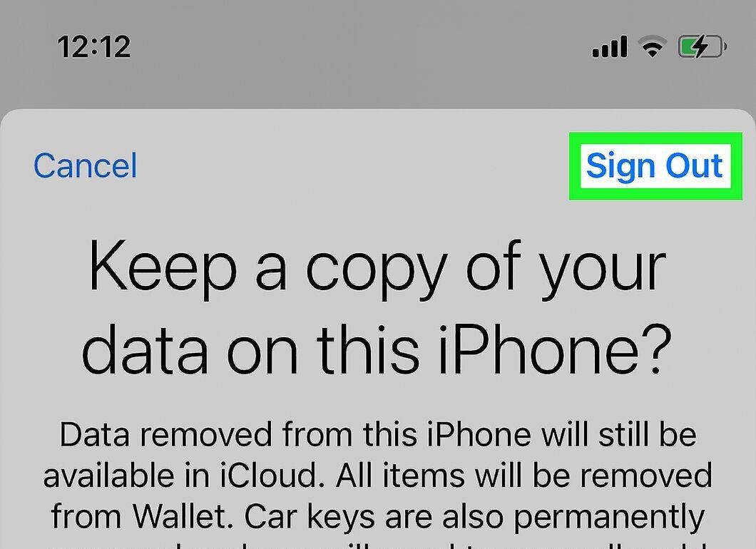The image size is (756, 549).
Task: Tap the cellular signal bars icon
Action: coord(609,47)
